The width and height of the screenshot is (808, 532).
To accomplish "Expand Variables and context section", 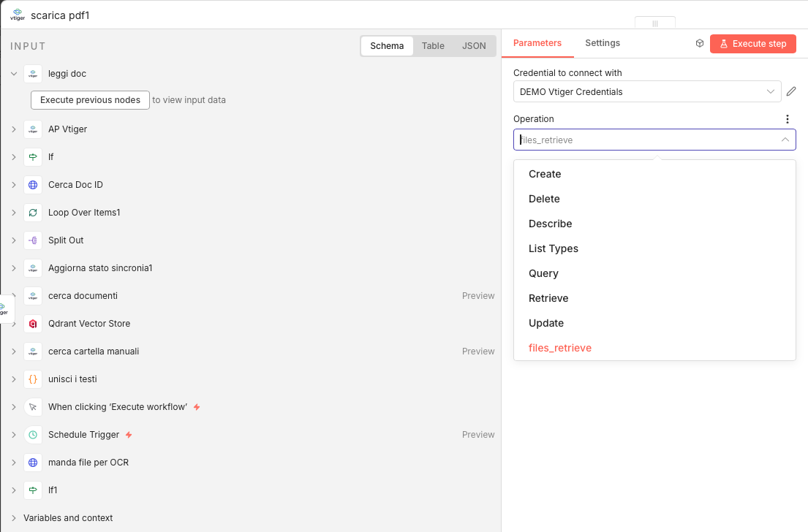I will [x=14, y=518].
